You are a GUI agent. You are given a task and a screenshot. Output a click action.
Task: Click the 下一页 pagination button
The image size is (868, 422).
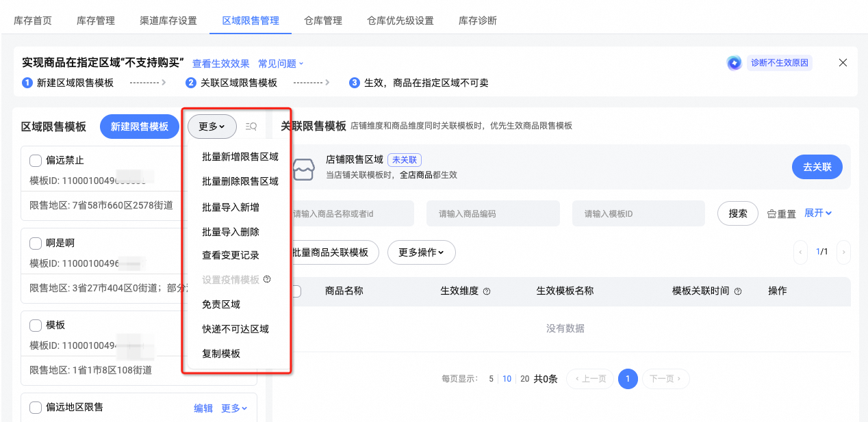tap(666, 379)
